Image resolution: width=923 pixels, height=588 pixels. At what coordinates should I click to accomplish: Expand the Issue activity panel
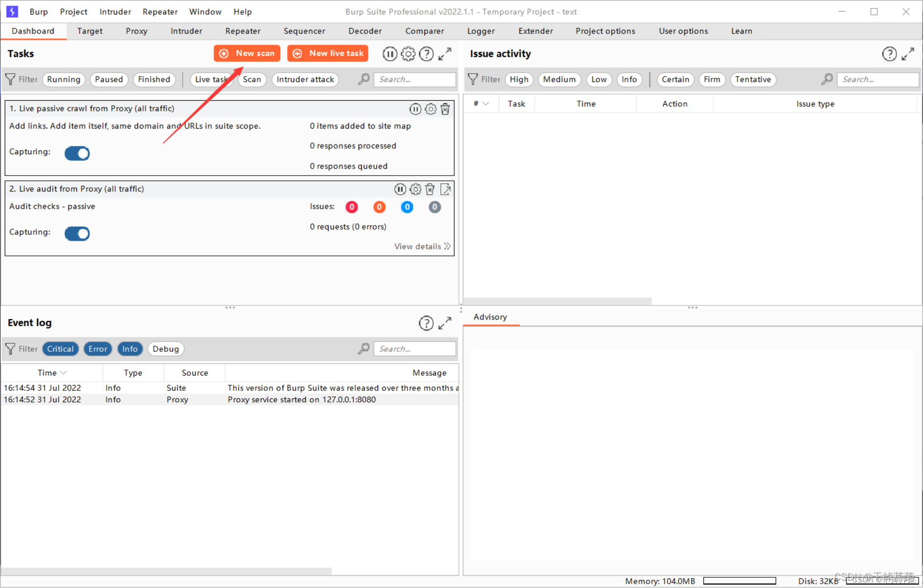[908, 54]
